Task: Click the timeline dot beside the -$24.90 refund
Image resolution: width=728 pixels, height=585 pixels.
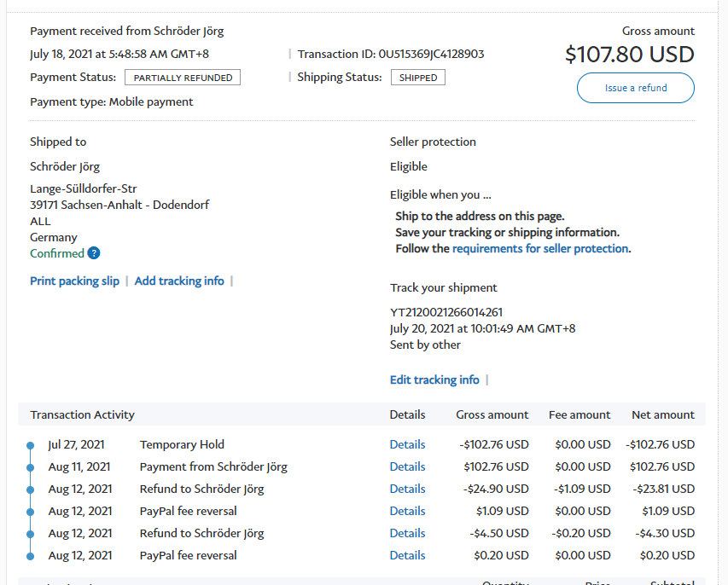Action: click(31, 489)
